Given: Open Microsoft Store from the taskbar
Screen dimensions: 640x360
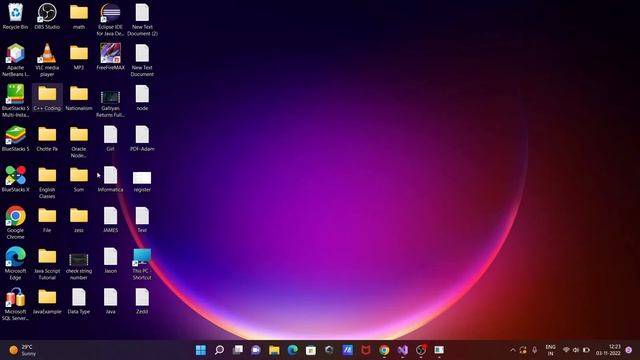Looking at the screenshot, I should click(311, 350).
